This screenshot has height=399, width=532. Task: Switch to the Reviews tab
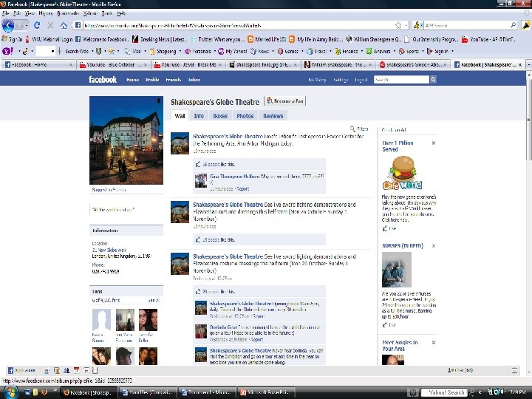click(273, 116)
